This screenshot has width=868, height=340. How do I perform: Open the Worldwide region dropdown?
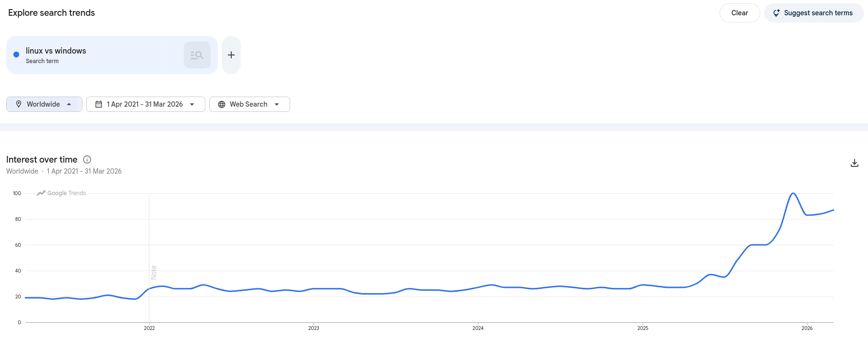point(44,104)
